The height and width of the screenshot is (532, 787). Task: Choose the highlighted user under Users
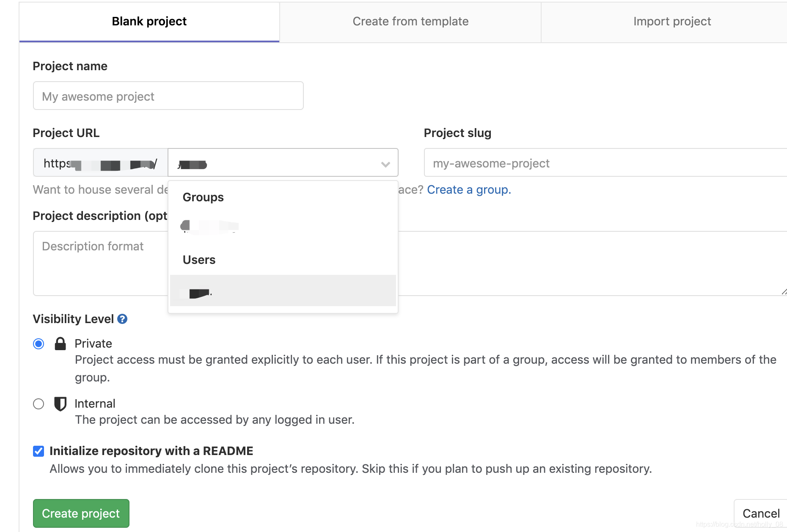click(x=283, y=291)
